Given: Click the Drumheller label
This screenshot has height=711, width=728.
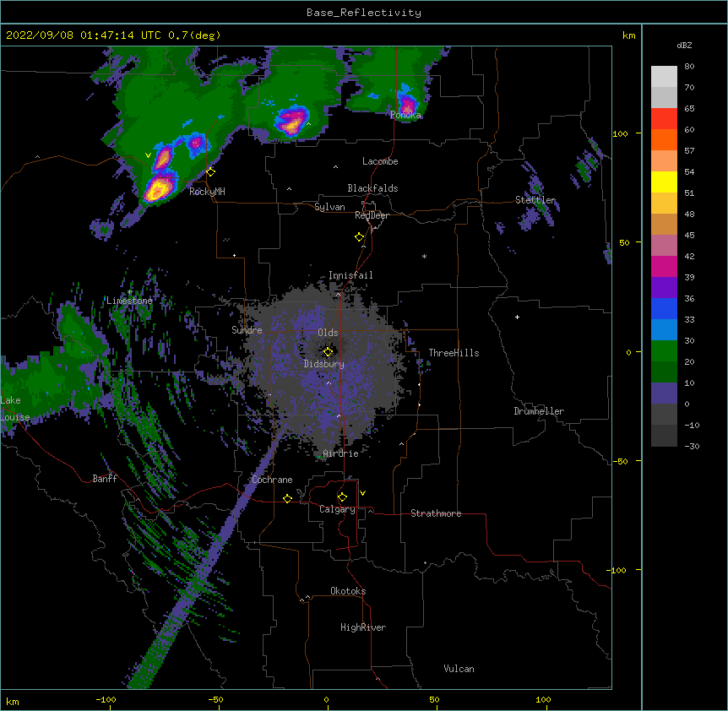Looking at the screenshot, I should click(x=539, y=411).
